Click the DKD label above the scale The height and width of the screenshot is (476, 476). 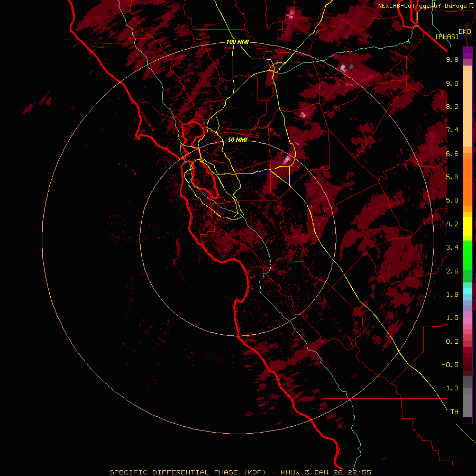(x=465, y=32)
